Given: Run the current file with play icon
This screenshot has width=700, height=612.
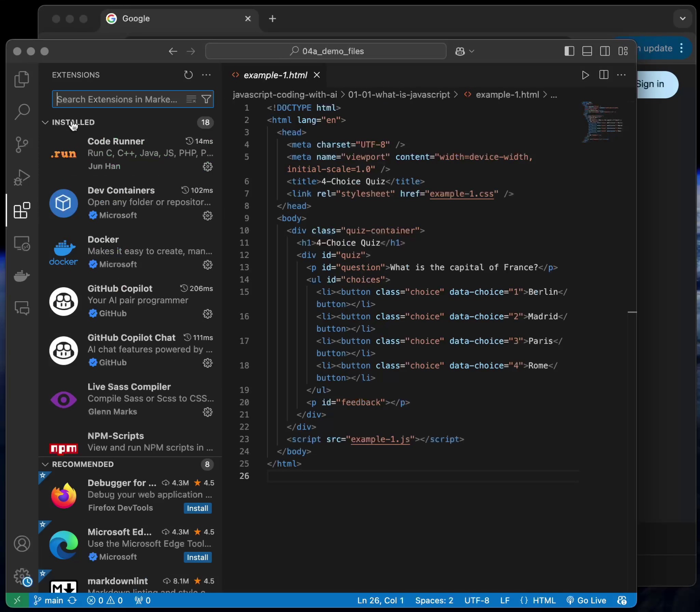Looking at the screenshot, I should coord(585,75).
